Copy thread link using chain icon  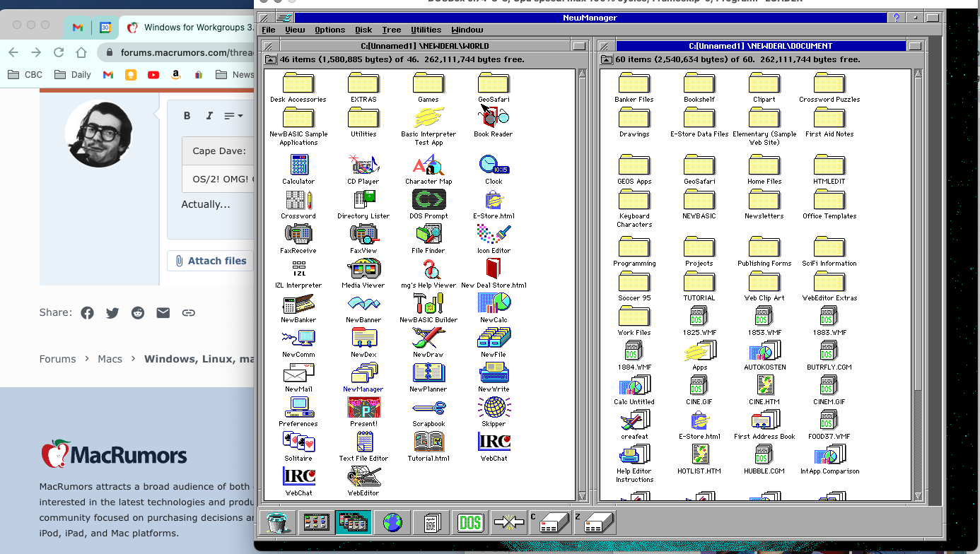(188, 313)
